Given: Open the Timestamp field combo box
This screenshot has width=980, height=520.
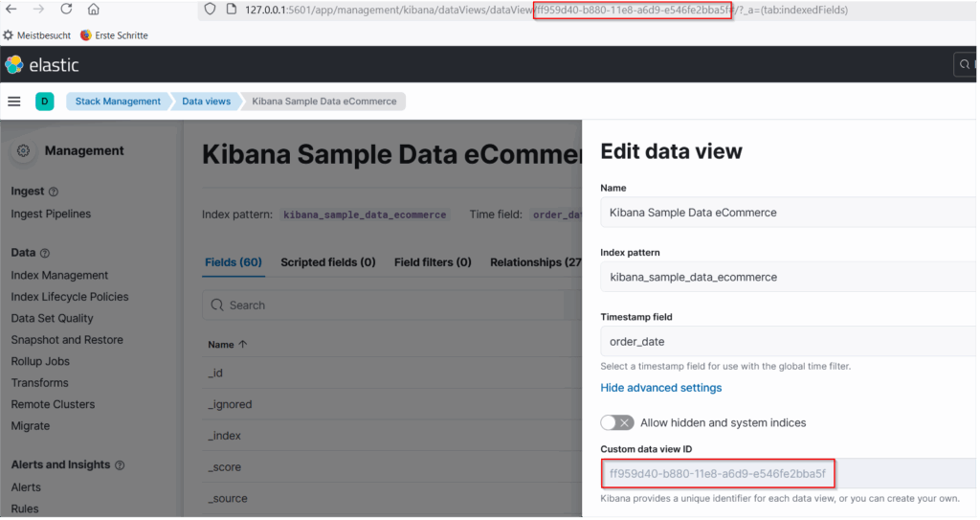Looking at the screenshot, I should click(789, 342).
